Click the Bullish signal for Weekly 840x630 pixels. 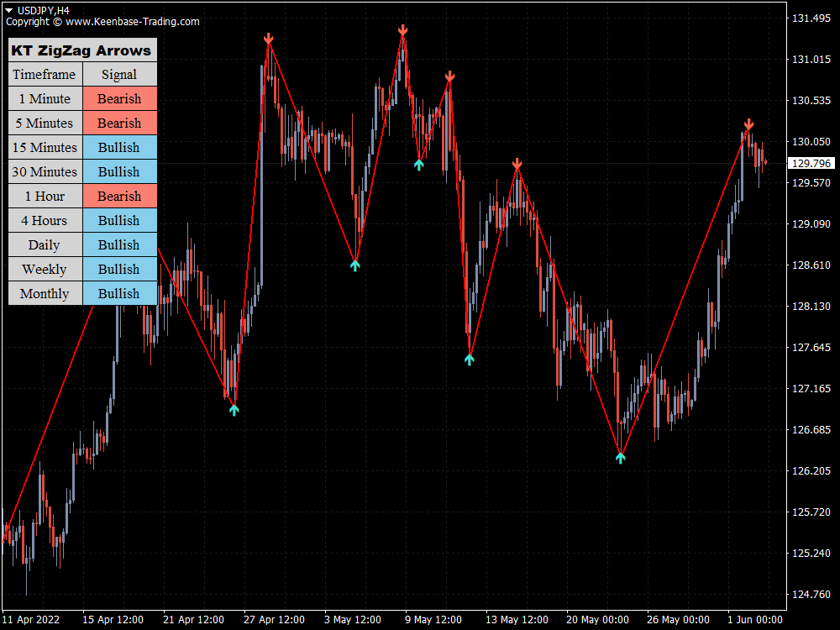(x=120, y=270)
